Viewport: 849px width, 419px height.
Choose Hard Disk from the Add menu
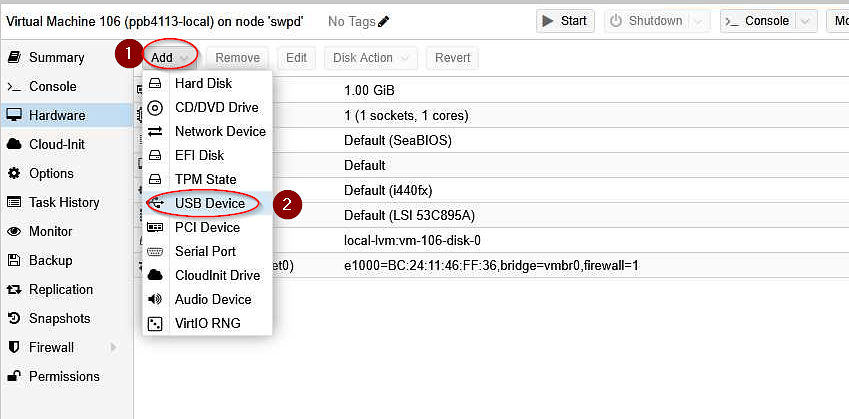click(203, 83)
